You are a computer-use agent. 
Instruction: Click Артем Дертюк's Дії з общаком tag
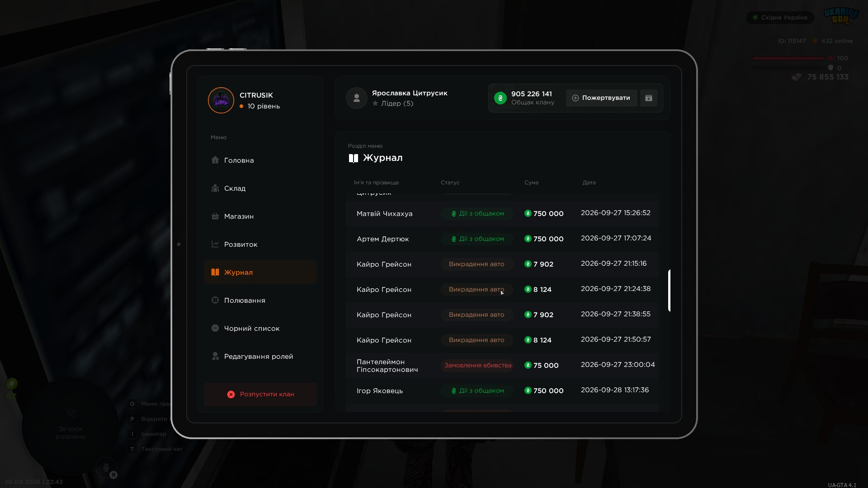pyautogui.click(x=477, y=239)
